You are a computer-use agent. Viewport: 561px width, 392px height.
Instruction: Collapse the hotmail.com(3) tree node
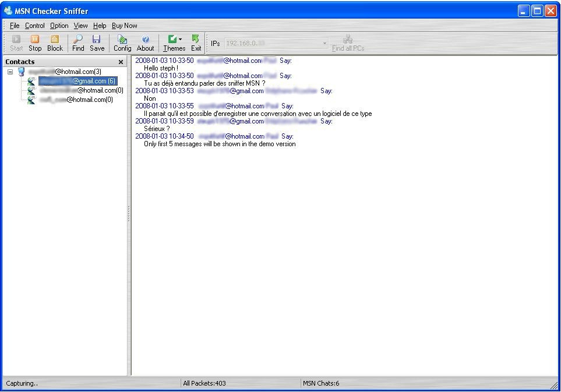(x=10, y=72)
